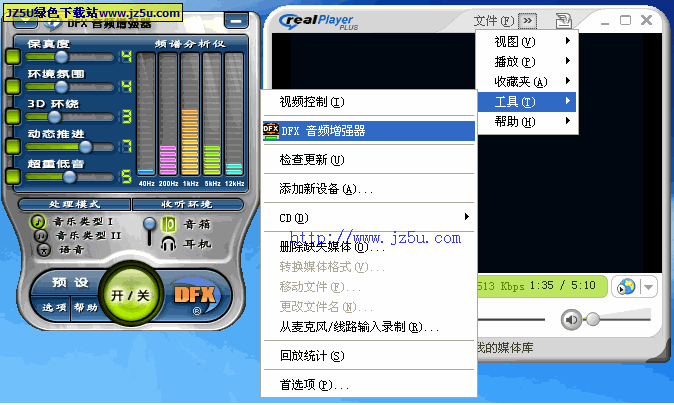Screen dimensions: 674x405
Task: Open the 帮助(H) submenu
Action: [x=527, y=122]
